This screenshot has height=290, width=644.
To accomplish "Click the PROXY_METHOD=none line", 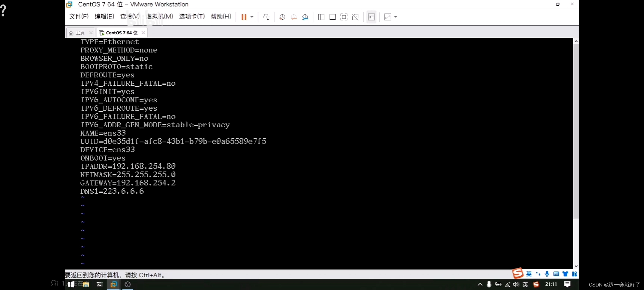I will pyautogui.click(x=119, y=50).
